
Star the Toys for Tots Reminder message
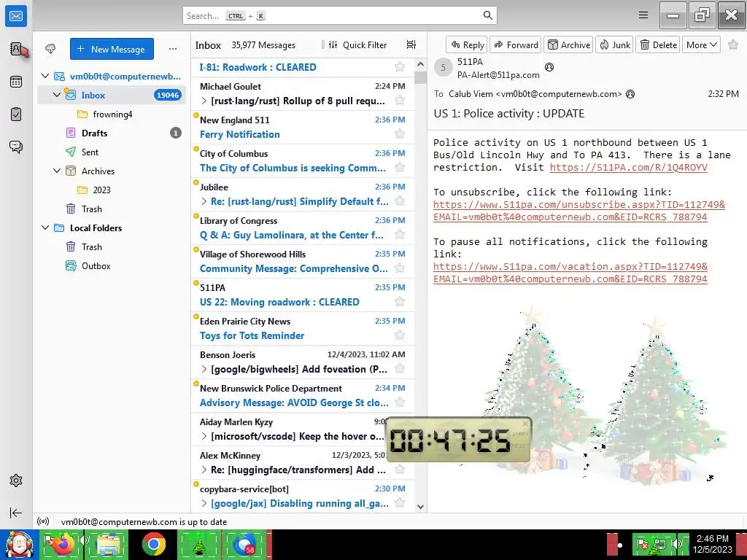coord(400,335)
